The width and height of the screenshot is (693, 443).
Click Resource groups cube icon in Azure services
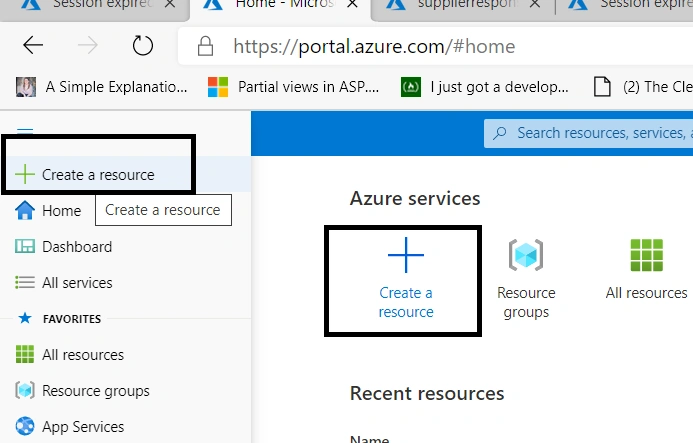click(526, 255)
